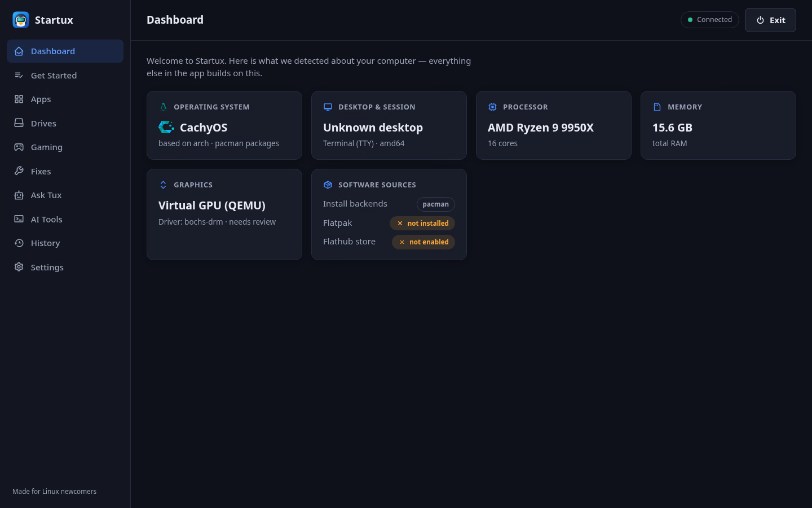Click the Dashboard home icon in sidebar
Screen dimensions: 812x508
(19, 51)
